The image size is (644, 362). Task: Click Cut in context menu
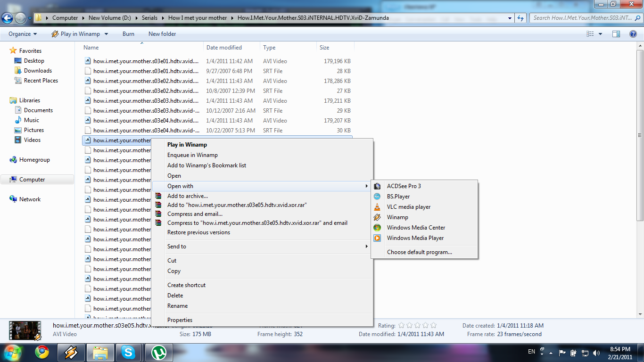(262, 261)
